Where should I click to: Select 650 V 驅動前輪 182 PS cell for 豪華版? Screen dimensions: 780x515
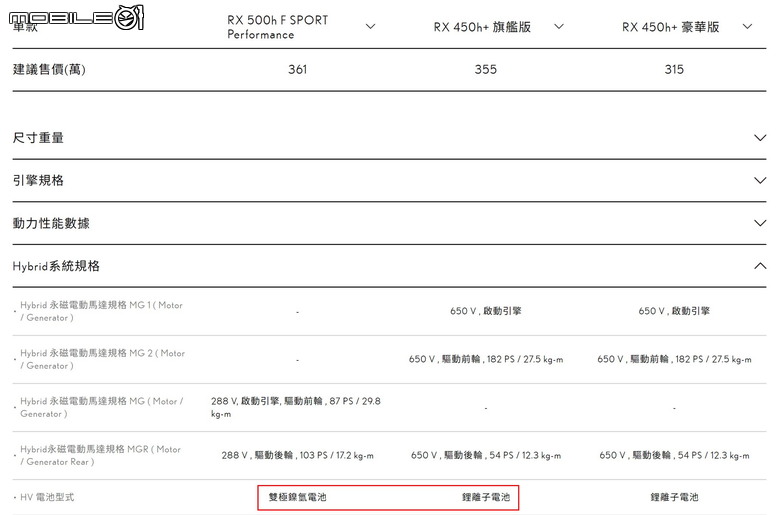point(675,359)
